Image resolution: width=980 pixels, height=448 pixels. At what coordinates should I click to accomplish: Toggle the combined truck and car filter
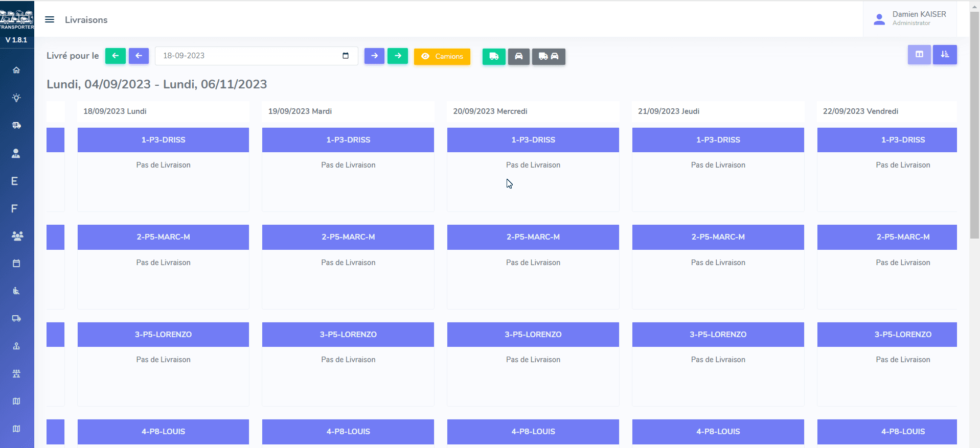549,56
